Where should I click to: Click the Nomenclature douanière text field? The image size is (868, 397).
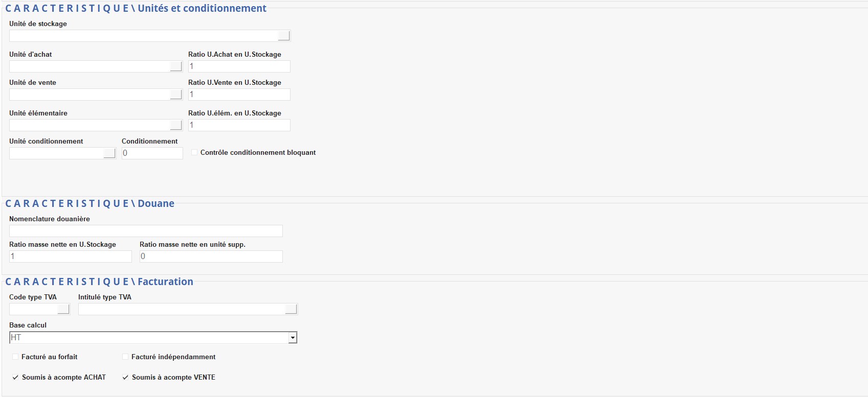tap(146, 231)
